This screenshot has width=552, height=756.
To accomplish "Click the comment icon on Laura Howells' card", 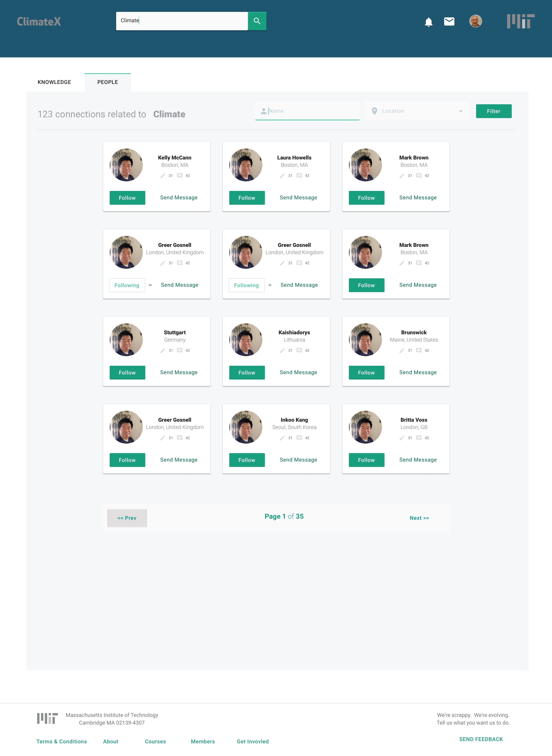I will tap(299, 176).
